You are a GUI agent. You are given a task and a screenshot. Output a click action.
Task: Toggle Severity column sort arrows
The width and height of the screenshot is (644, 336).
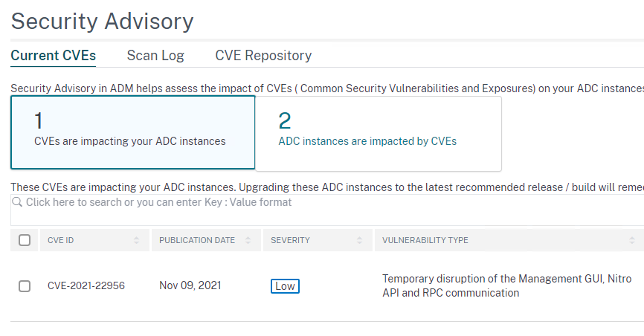(x=359, y=240)
